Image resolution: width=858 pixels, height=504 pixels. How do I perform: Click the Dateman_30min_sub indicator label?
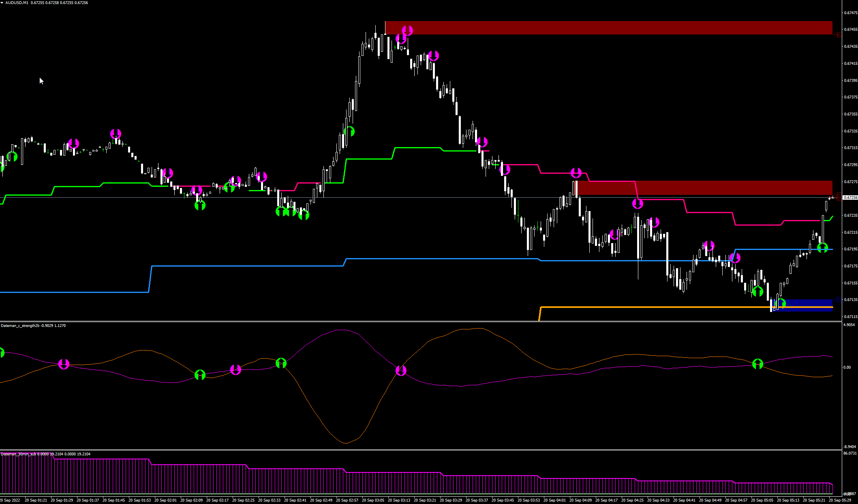(x=19, y=454)
